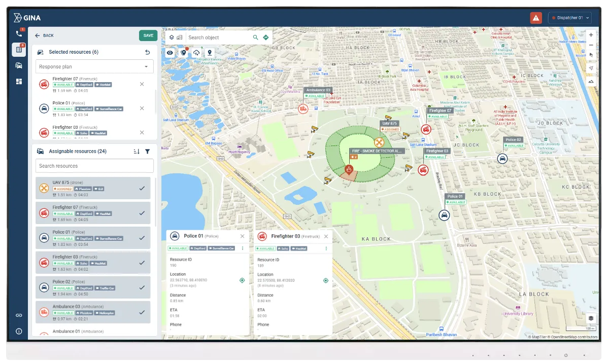This screenshot has height=364, width=609.
Task: Locate Firefighter 03 using the target icon
Action: pyautogui.click(x=326, y=280)
